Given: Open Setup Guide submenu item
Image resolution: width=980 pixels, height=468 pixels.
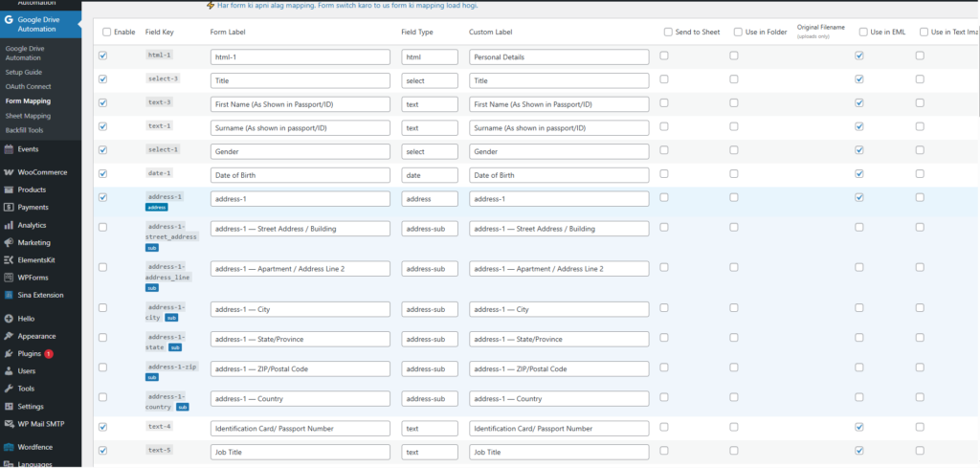Looking at the screenshot, I should tap(24, 72).
